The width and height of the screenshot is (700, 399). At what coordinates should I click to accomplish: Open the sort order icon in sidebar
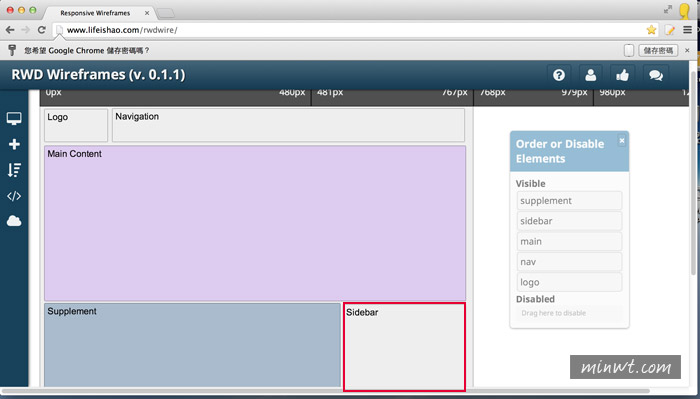pos(14,170)
